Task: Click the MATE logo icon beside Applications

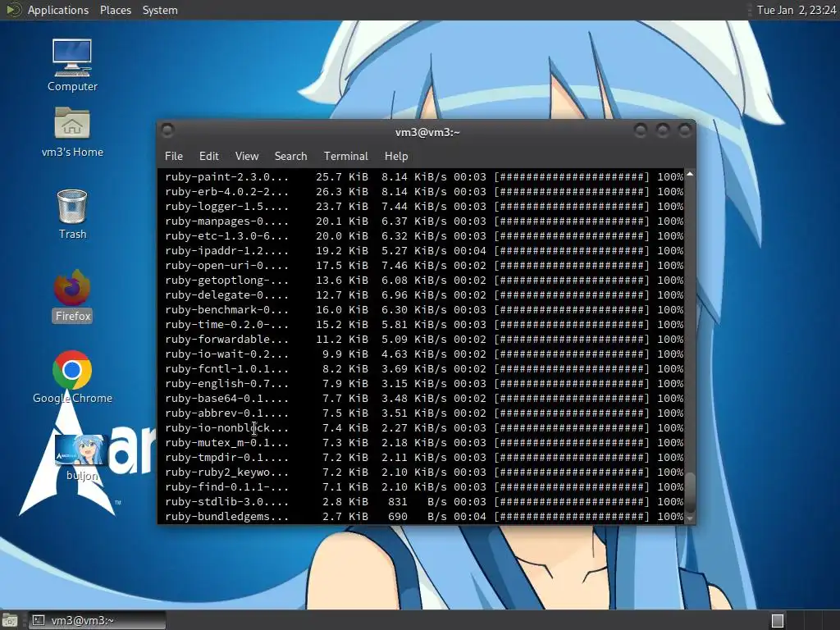Action: click(x=13, y=10)
